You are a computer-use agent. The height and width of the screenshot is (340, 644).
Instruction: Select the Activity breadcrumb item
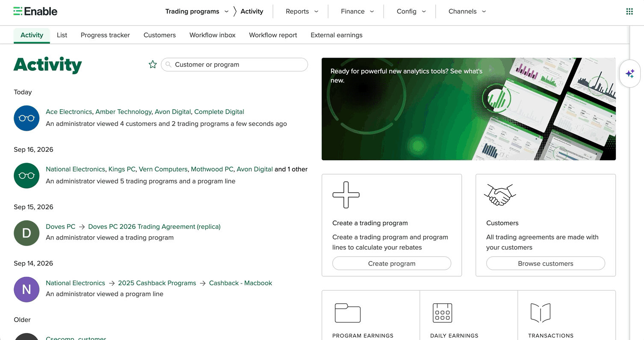coord(252,12)
